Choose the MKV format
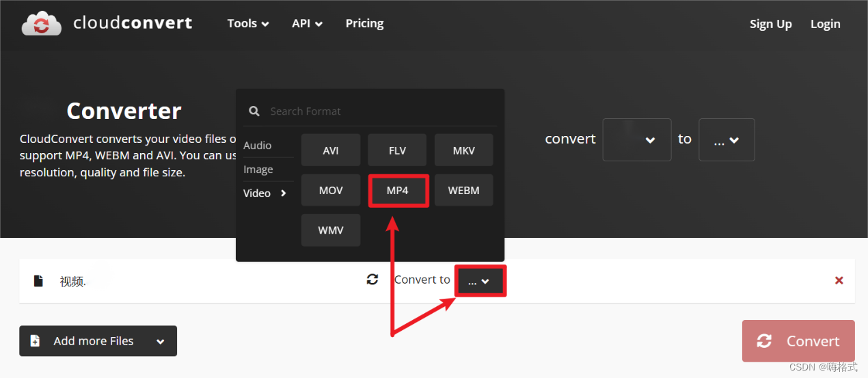This screenshot has height=378, width=868. [463, 150]
